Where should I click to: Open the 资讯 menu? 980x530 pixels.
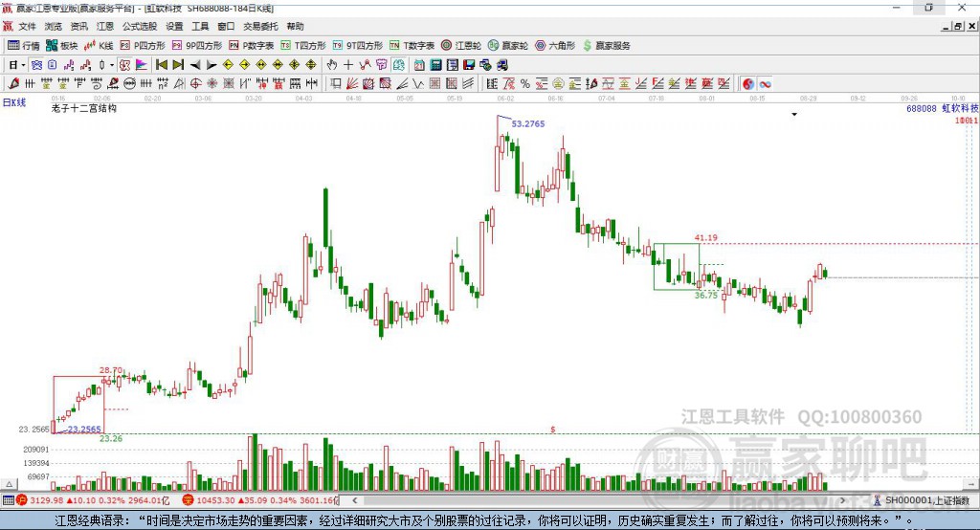pos(78,26)
